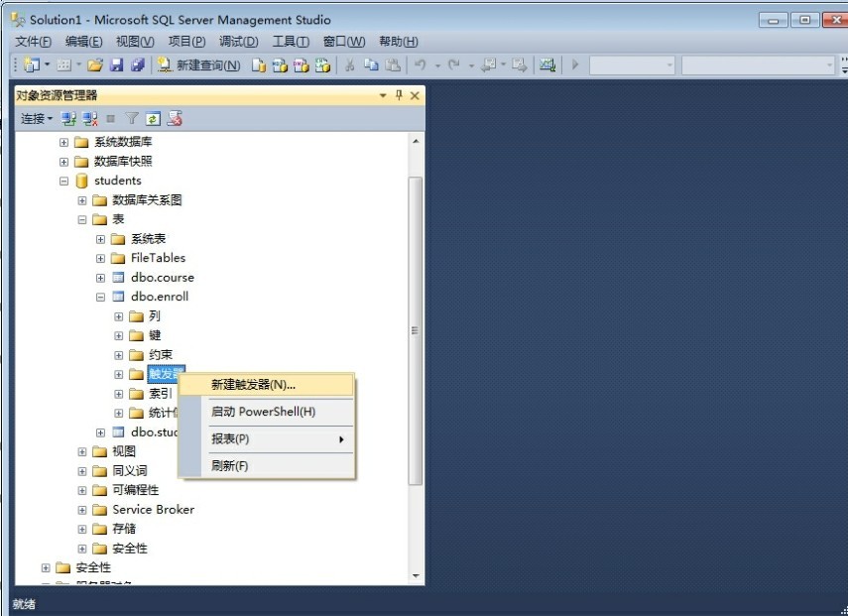This screenshot has height=616, width=848.
Task: Click the Activity Monitor toolbar icon
Action: (x=547, y=65)
